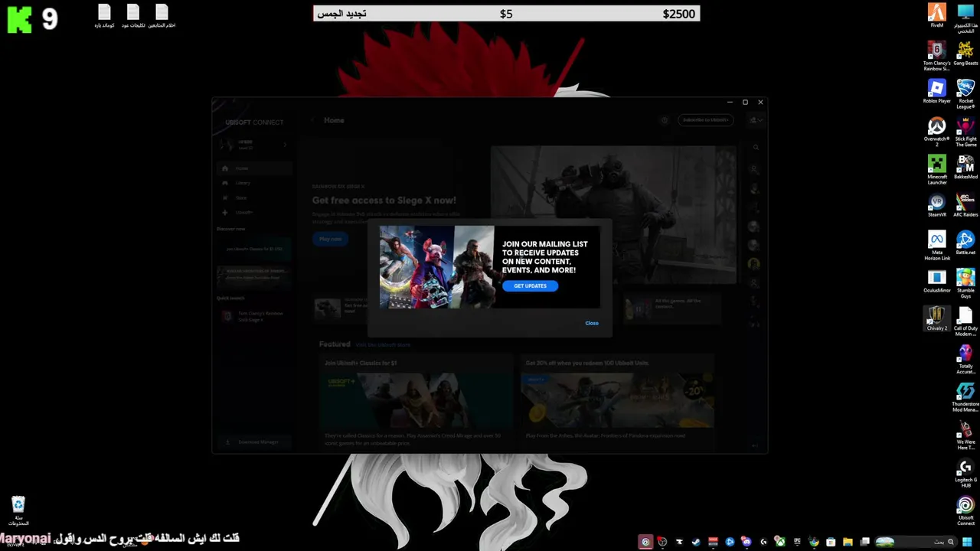Screen dimensions: 980x551
Task: Expand the user profile chevron in the sidebar
Action: click(x=285, y=144)
